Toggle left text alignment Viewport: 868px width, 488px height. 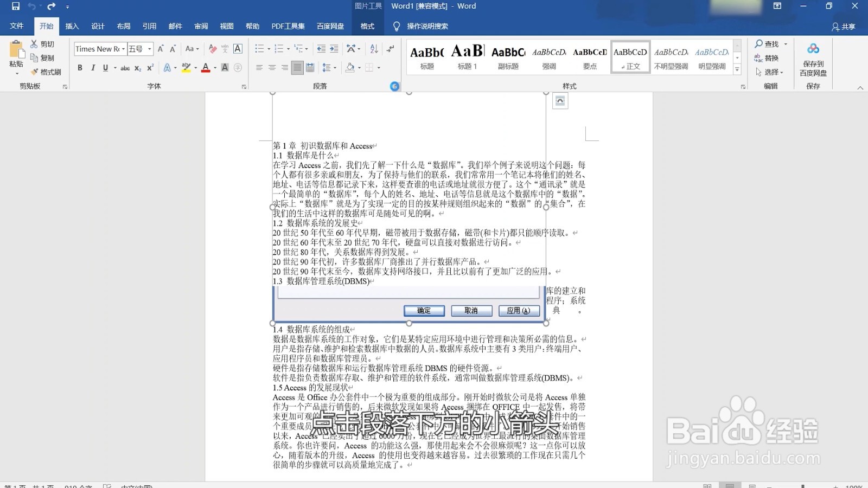coord(259,68)
